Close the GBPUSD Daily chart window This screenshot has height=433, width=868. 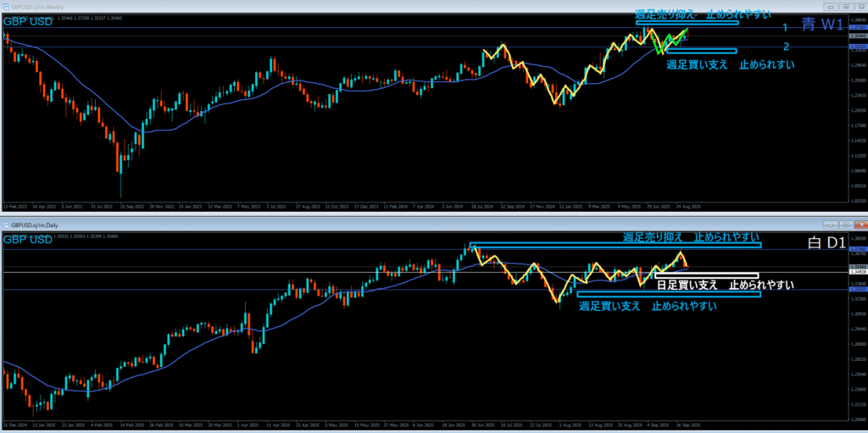[x=861, y=225]
